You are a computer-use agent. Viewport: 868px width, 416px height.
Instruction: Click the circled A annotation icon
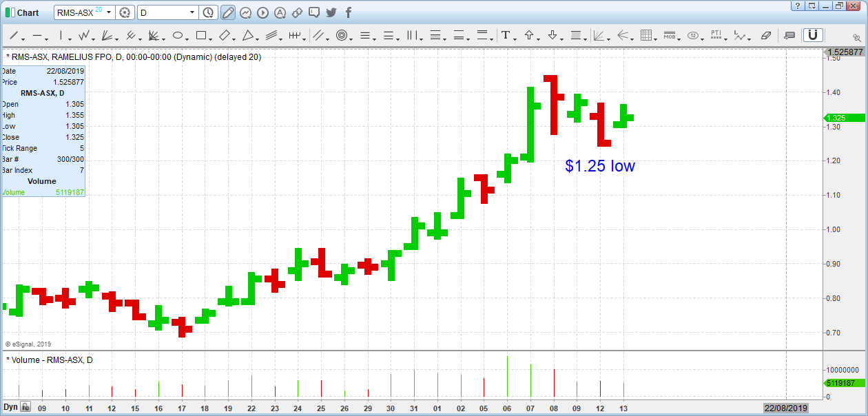pos(280,12)
